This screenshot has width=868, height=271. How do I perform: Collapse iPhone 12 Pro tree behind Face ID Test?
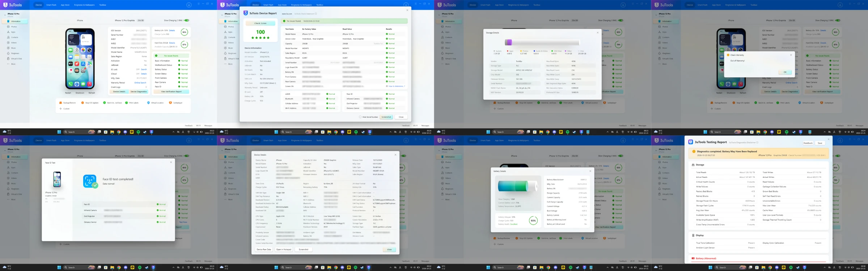[5, 150]
